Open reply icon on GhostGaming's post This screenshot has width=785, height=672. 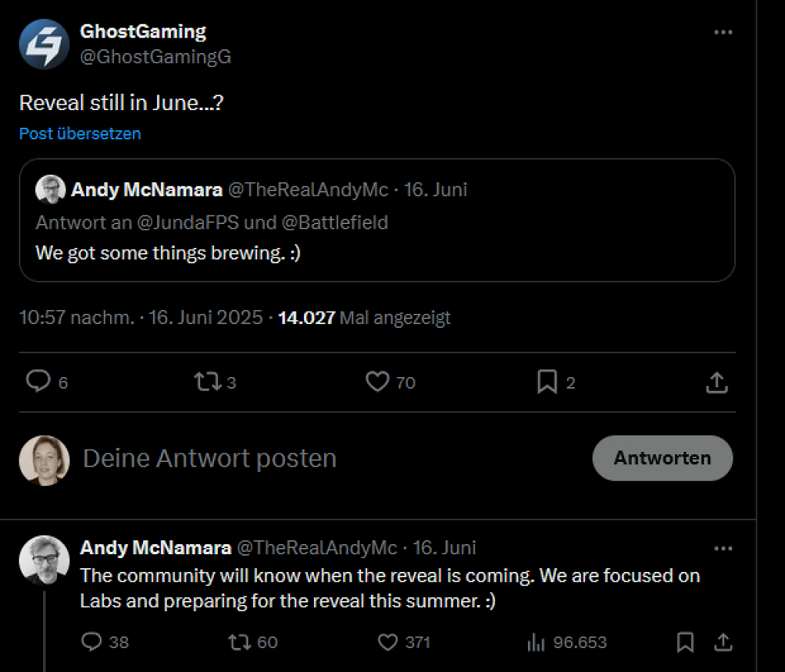pos(38,382)
